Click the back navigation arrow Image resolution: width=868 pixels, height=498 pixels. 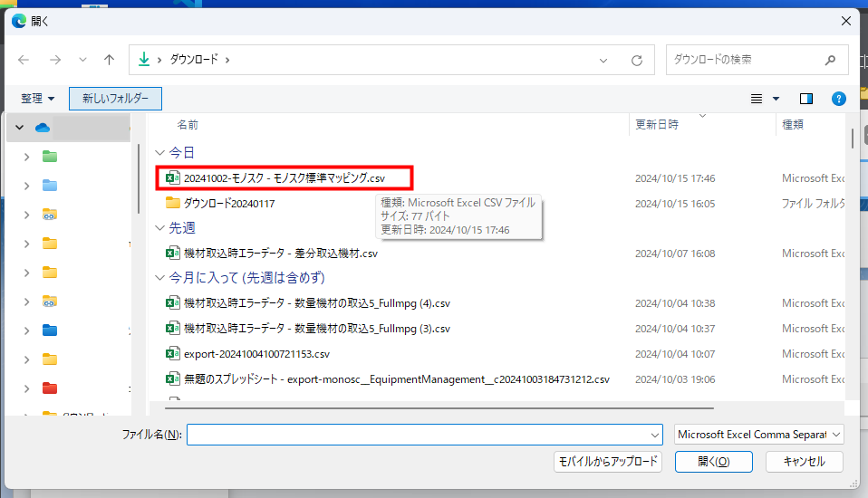[x=24, y=60]
